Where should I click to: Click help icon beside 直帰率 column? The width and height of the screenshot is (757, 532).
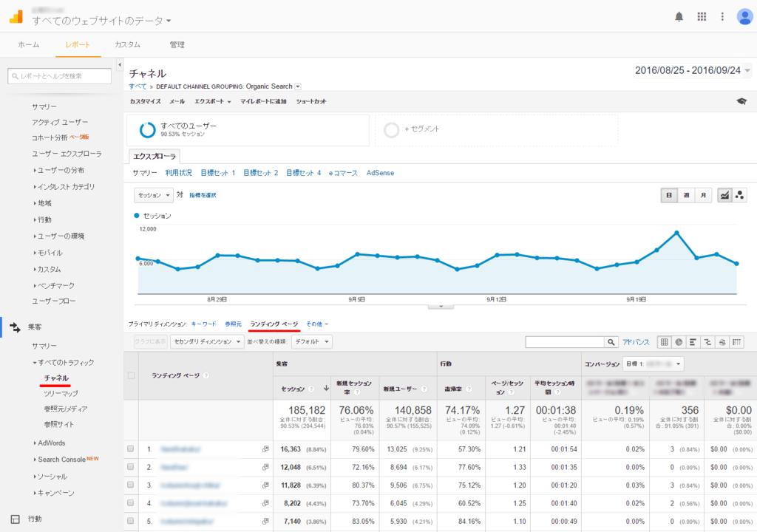(x=469, y=389)
